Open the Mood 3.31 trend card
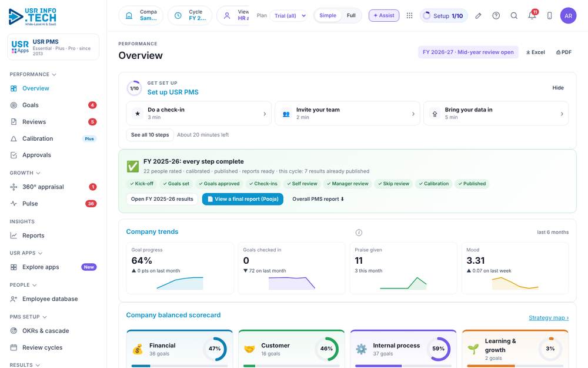588x368 pixels. click(x=515, y=268)
